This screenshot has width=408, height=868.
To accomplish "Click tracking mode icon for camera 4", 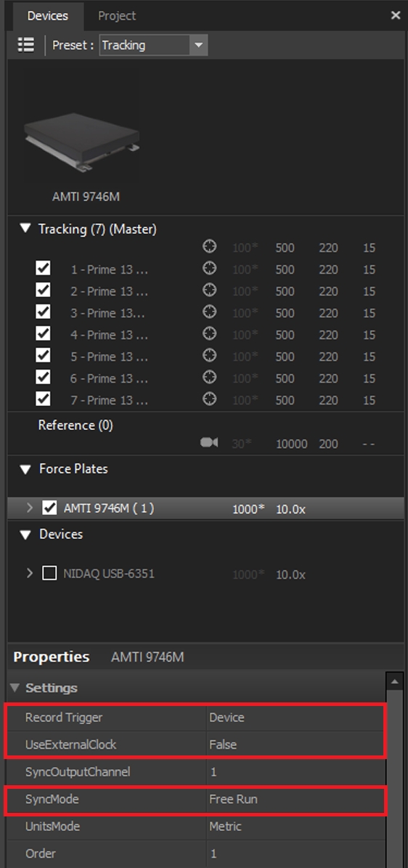I will coord(209,334).
